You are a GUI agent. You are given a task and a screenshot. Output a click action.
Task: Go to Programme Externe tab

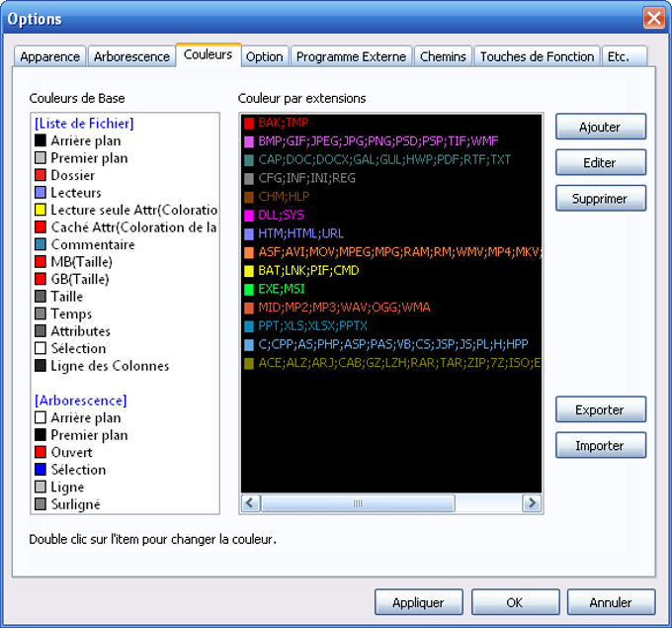tap(351, 56)
